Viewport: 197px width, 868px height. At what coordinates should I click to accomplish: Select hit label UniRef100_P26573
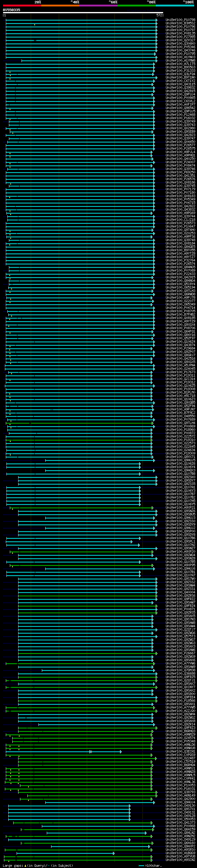[180, 223]
